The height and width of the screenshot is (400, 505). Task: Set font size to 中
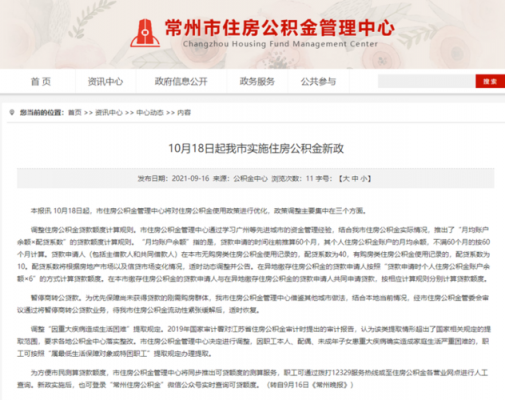(x=355, y=179)
